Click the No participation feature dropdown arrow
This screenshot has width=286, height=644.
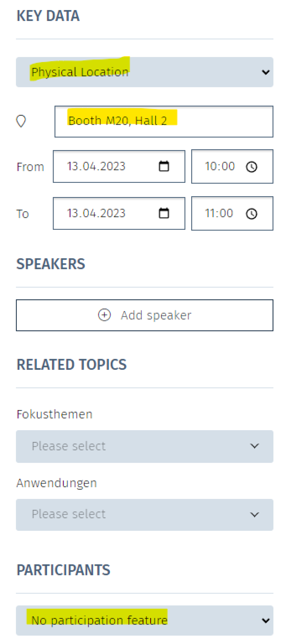[266, 620]
